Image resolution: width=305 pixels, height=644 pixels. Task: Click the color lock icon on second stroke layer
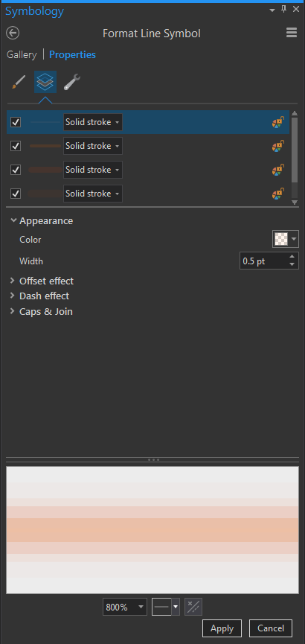click(278, 146)
